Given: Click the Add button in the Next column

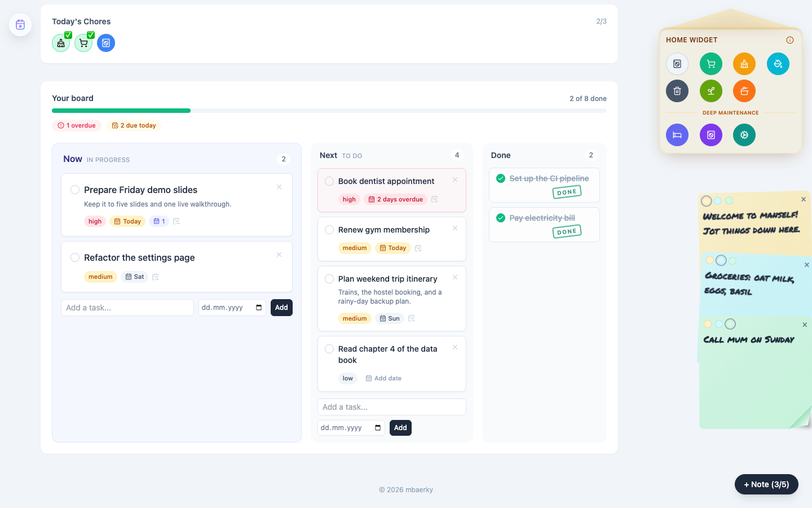Looking at the screenshot, I should click(x=400, y=428).
